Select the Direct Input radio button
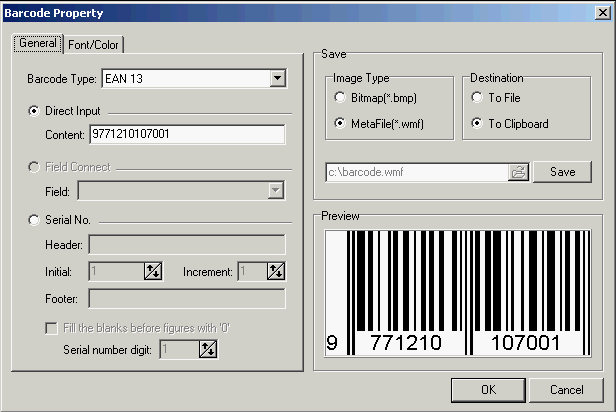The width and height of the screenshot is (616, 412). tap(34, 111)
